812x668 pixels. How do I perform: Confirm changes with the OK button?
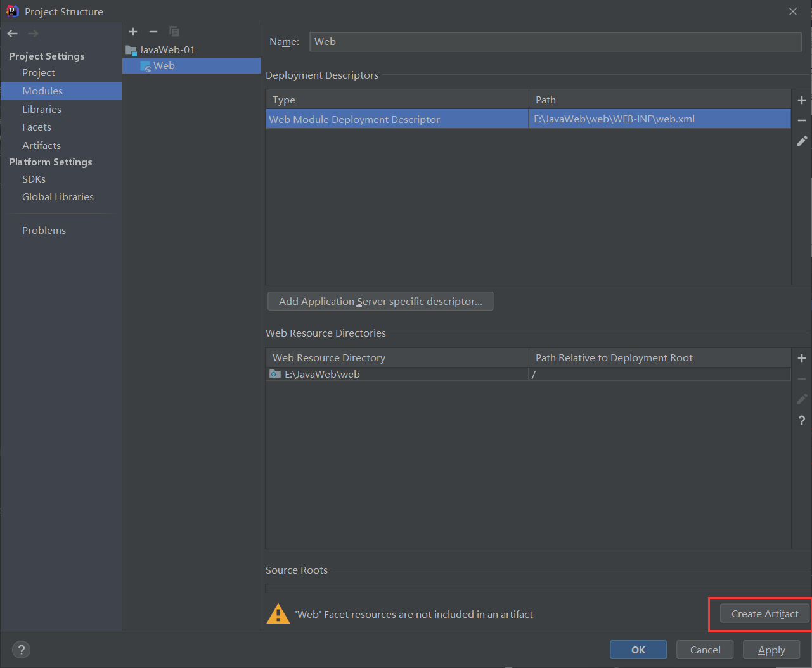click(x=638, y=650)
